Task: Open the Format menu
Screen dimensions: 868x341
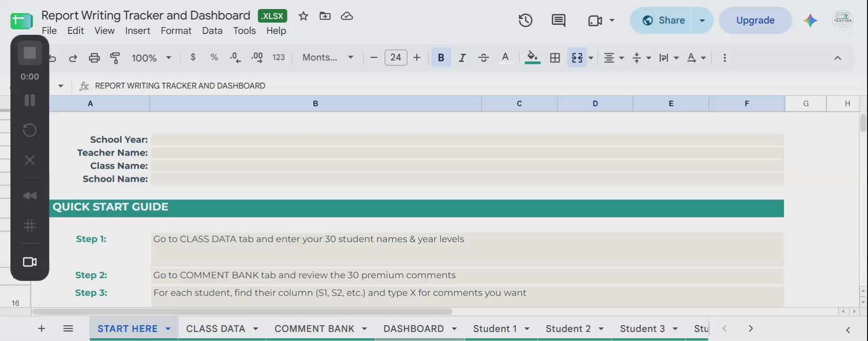Action: click(x=176, y=31)
